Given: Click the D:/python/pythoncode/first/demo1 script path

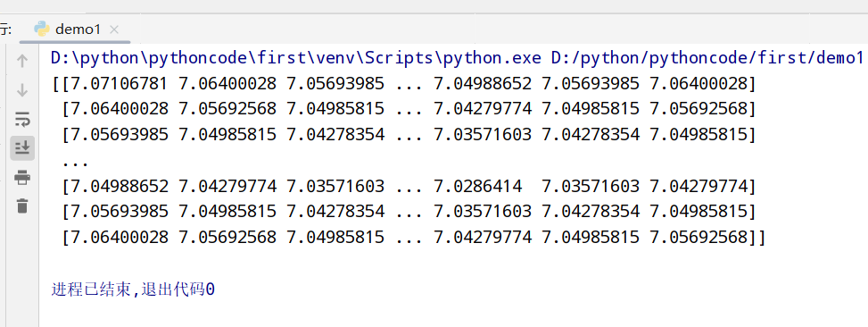Looking at the screenshot, I should 707,58.
